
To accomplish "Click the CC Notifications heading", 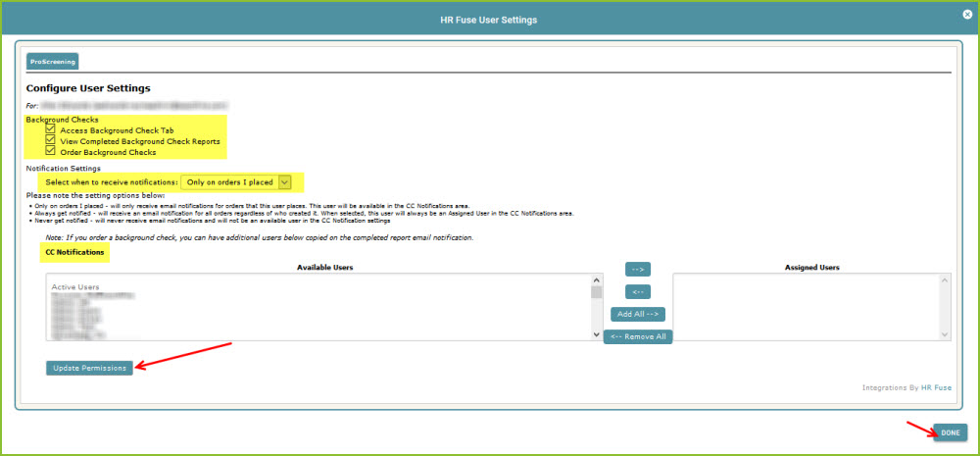I will click(74, 252).
